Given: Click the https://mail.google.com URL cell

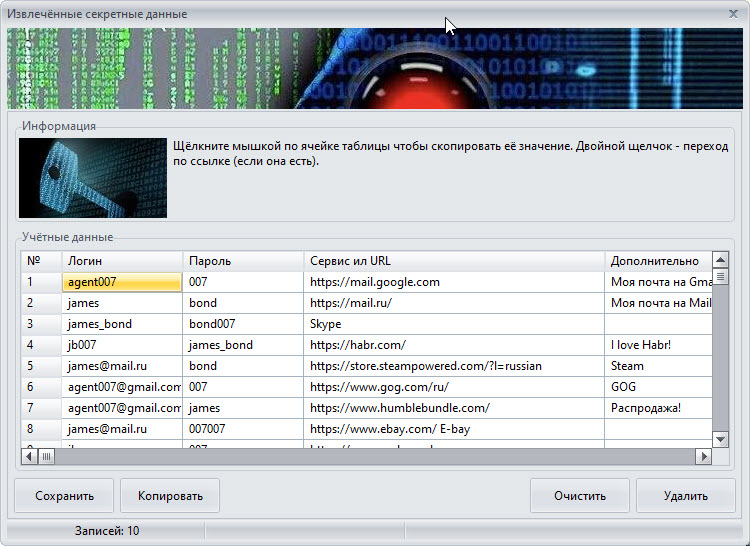Looking at the screenshot, I should tap(454, 282).
